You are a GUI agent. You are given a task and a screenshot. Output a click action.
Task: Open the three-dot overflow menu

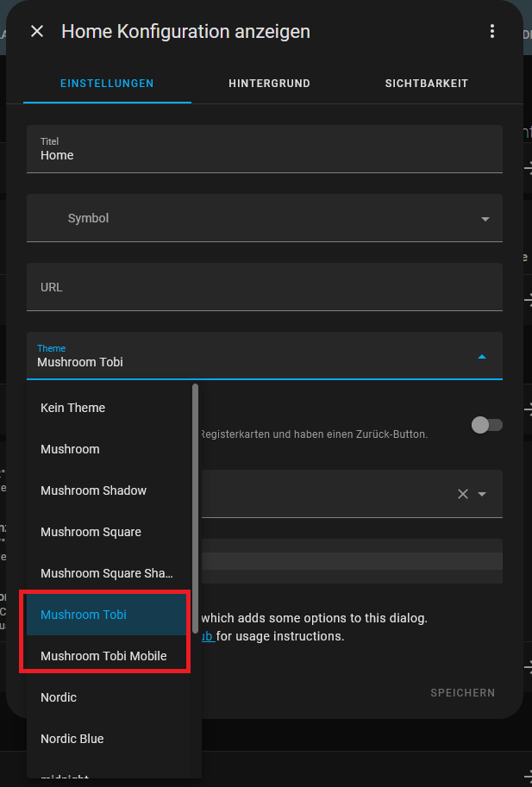point(492,32)
